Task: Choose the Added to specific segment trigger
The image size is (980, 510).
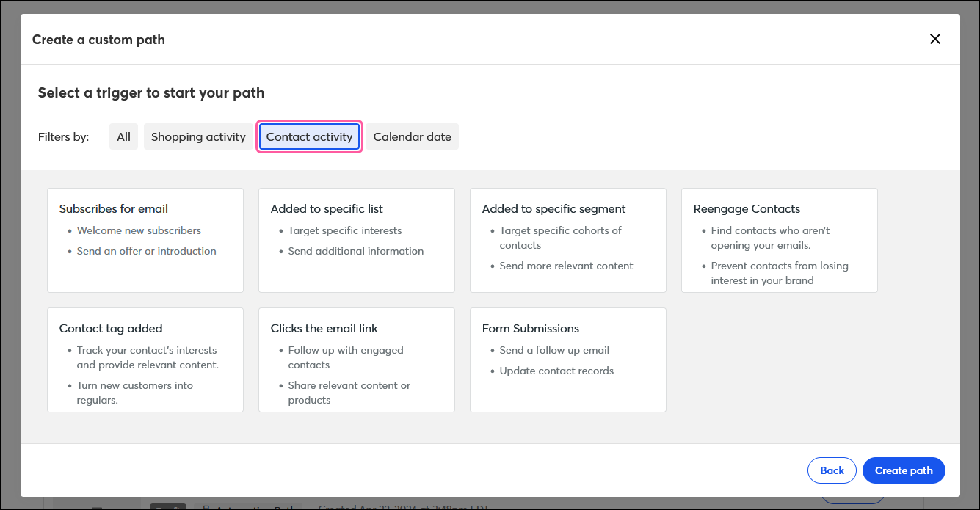Action: click(x=568, y=240)
